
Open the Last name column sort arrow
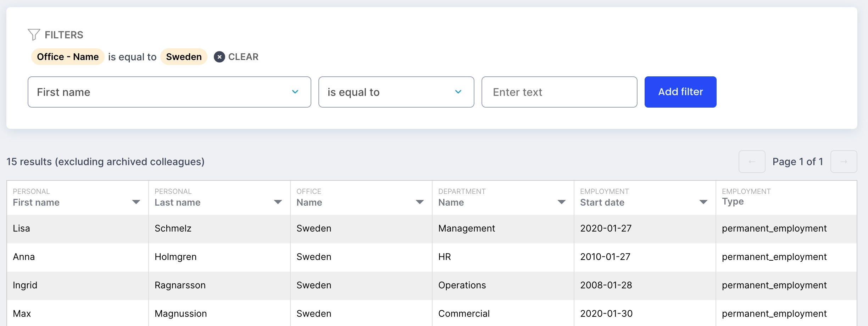tap(278, 202)
